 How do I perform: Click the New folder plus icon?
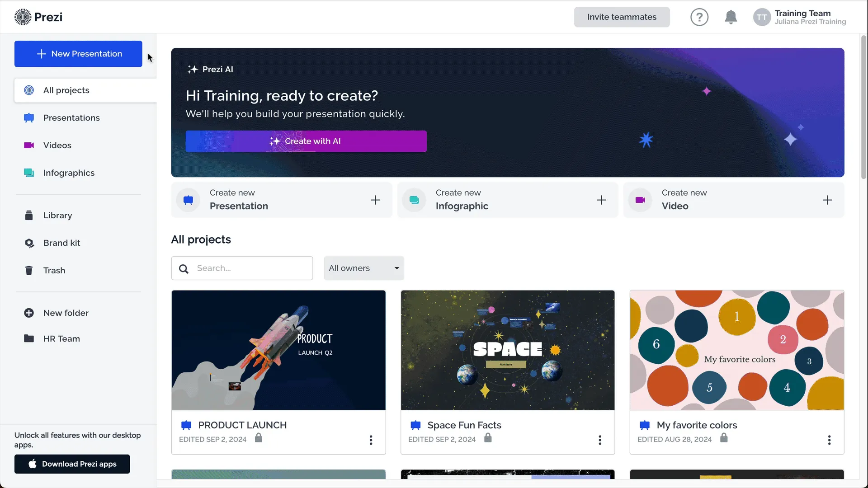click(x=29, y=313)
